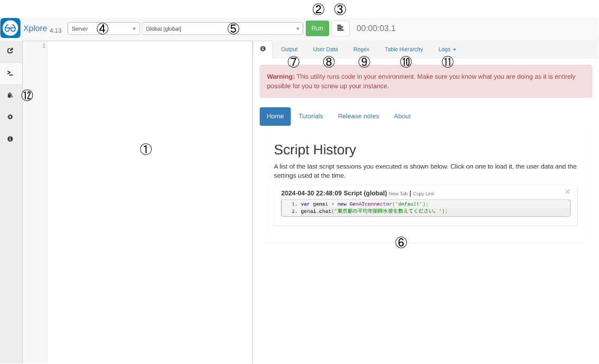The image size is (599, 364).
Task: Open the Server target dropdown
Action: [x=104, y=29]
